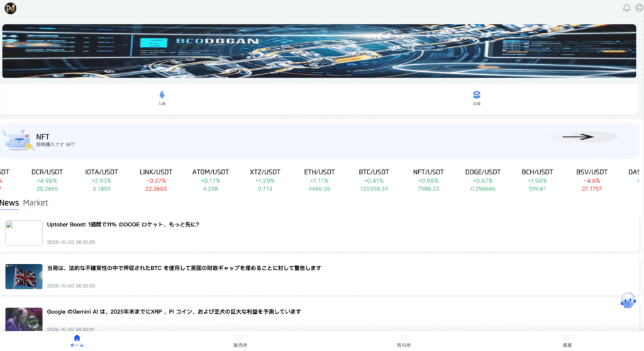This screenshot has height=351, width=644.
Task: Select the BTC/USDT ticker pair
Action: (x=374, y=180)
